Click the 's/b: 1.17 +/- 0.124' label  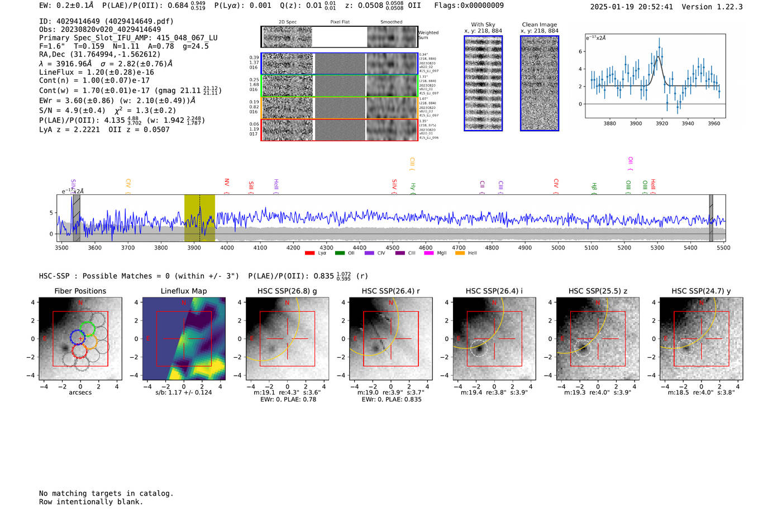pyautogui.click(x=184, y=392)
